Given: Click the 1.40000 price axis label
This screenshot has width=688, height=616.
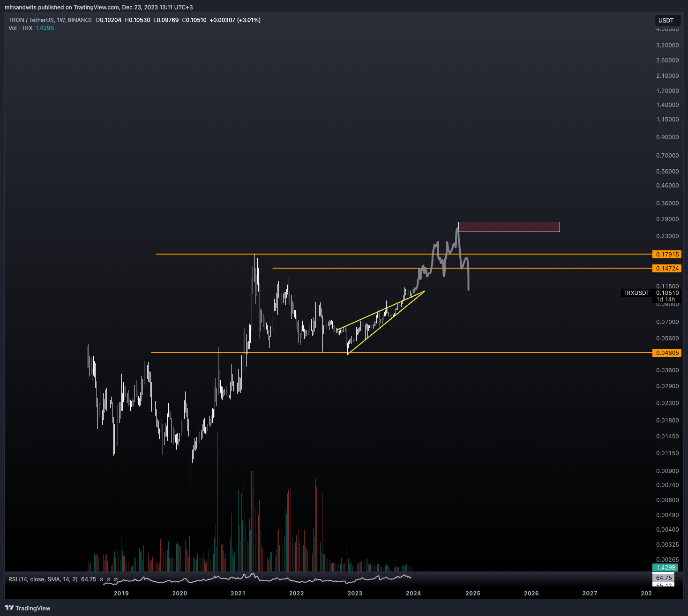Looking at the screenshot, I should pyautogui.click(x=667, y=105).
